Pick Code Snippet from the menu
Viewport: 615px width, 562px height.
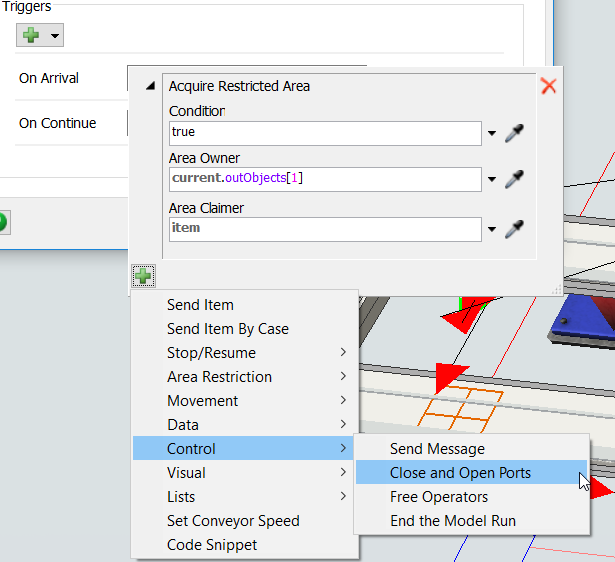click(x=211, y=545)
